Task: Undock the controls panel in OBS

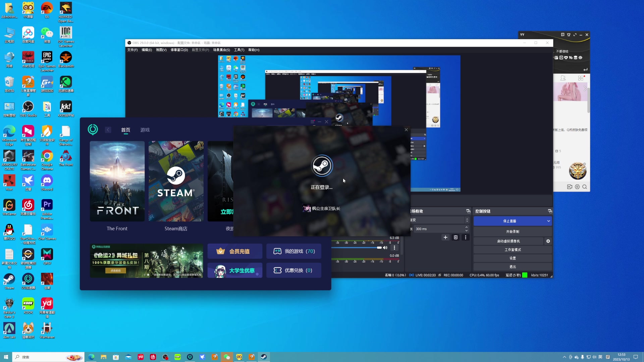Action: coord(550,211)
